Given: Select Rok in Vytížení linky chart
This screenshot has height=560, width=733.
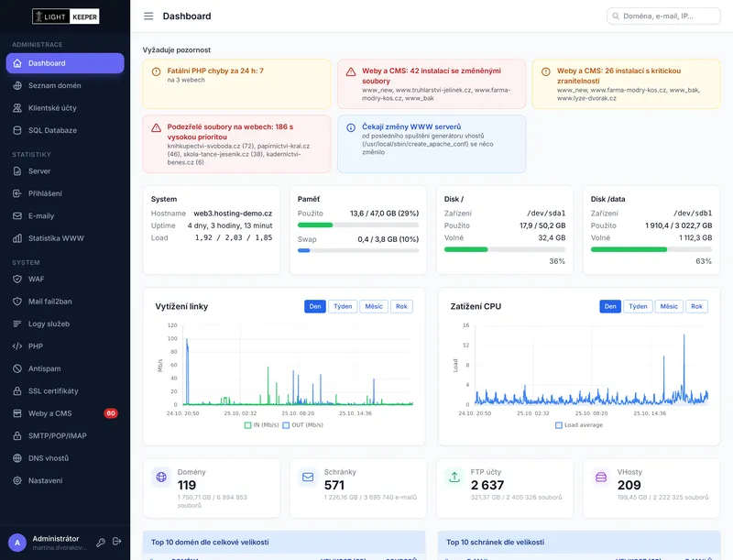Looking at the screenshot, I should click(x=401, y=307).
